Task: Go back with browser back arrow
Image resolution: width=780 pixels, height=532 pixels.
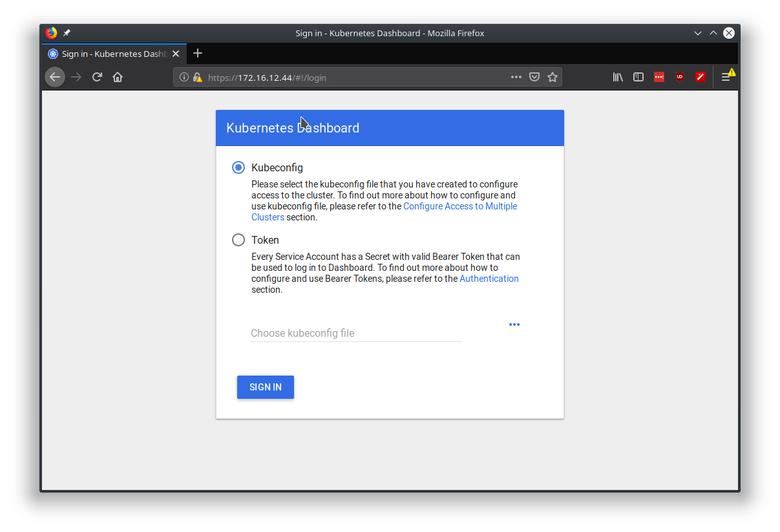Action: pyautogui.click(x=55, y=77)
